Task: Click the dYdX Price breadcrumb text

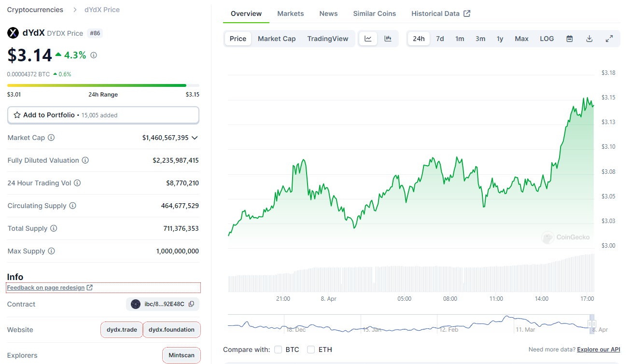Action: [102, 10]
